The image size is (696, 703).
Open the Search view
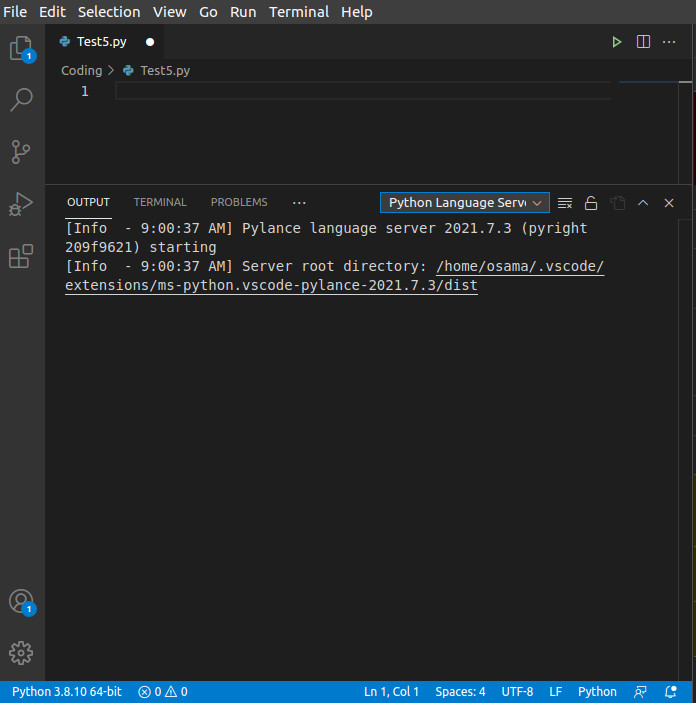(22, 100)
